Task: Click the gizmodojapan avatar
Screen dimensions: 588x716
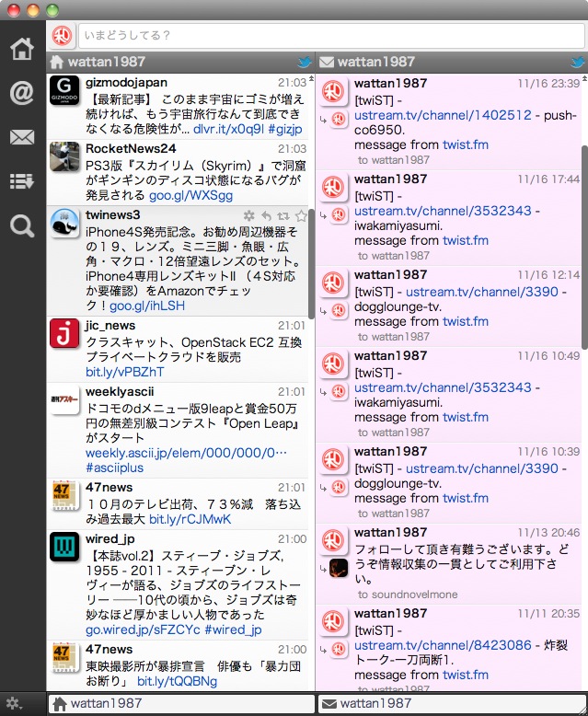Action: pos(64,91)
